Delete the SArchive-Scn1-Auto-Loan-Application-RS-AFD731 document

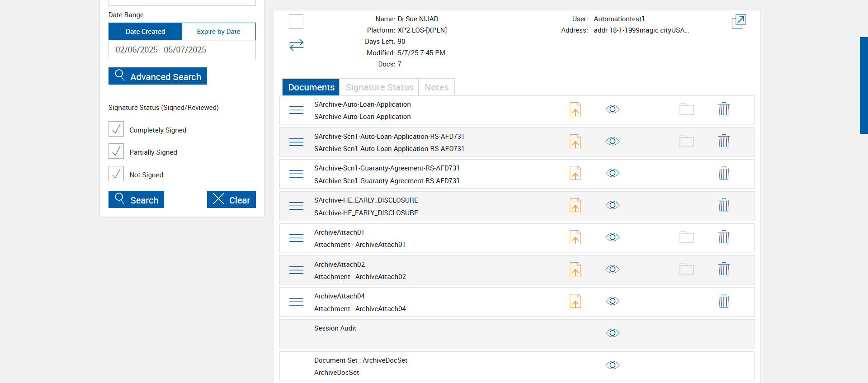(x=724, y=142)
